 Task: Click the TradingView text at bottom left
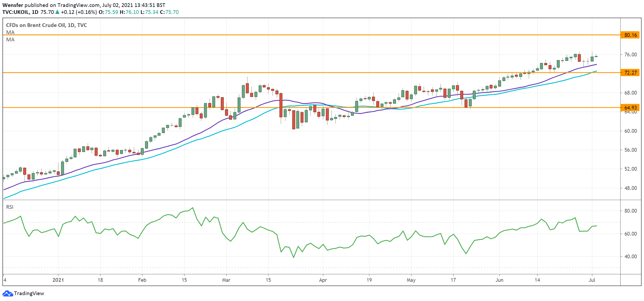(29, 293)
